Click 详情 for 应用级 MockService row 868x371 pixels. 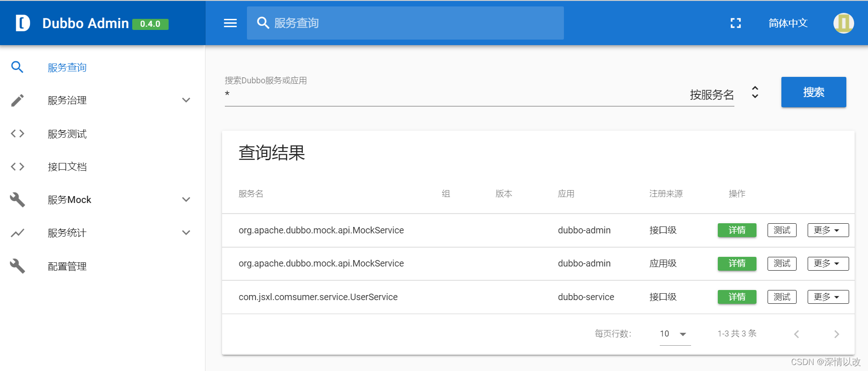737,263
